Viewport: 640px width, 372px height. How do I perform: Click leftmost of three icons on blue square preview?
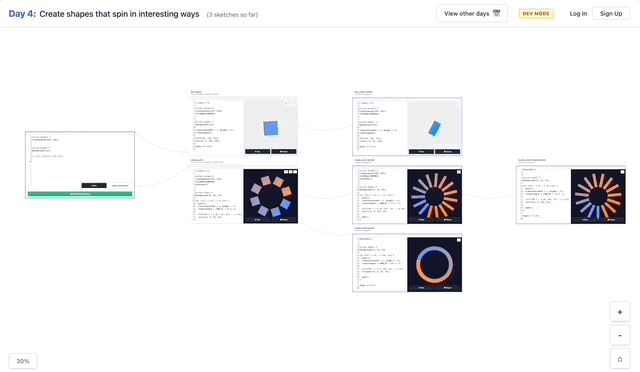[x=286, y=104]
